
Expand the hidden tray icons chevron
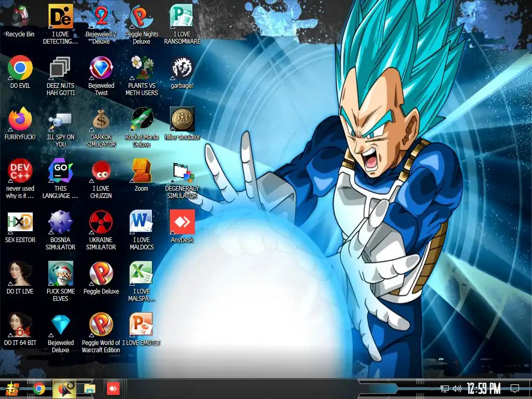coord(432,389)
